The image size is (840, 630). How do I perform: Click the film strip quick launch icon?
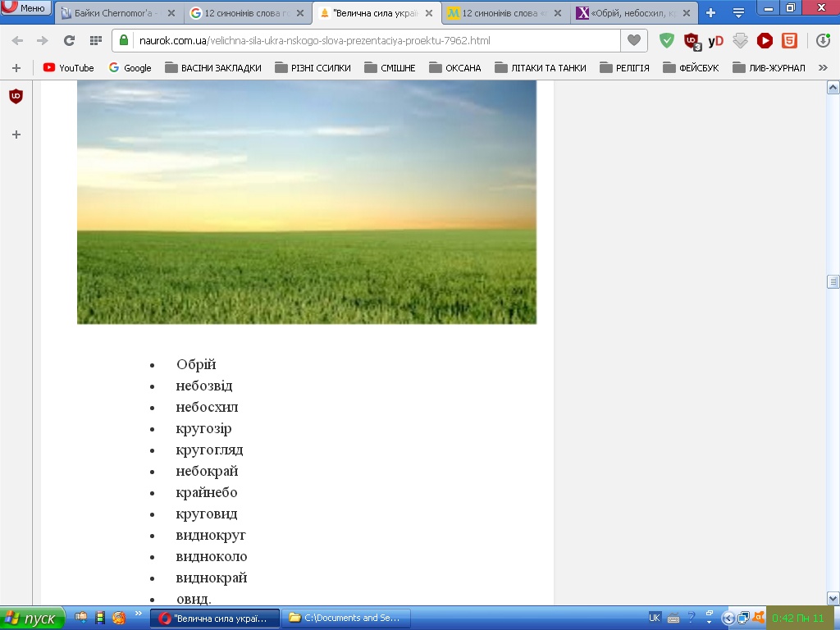pyautogui.click(x=99, y=618)
